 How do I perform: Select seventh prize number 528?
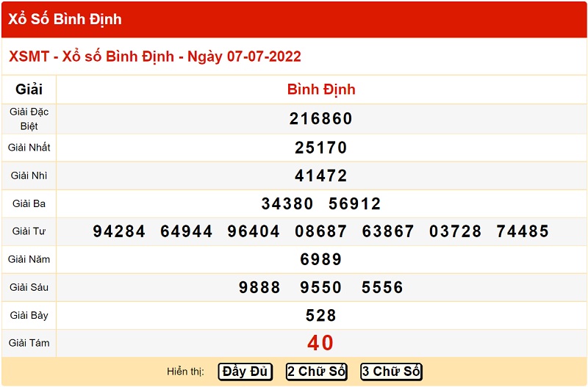[x=321, y=316]
